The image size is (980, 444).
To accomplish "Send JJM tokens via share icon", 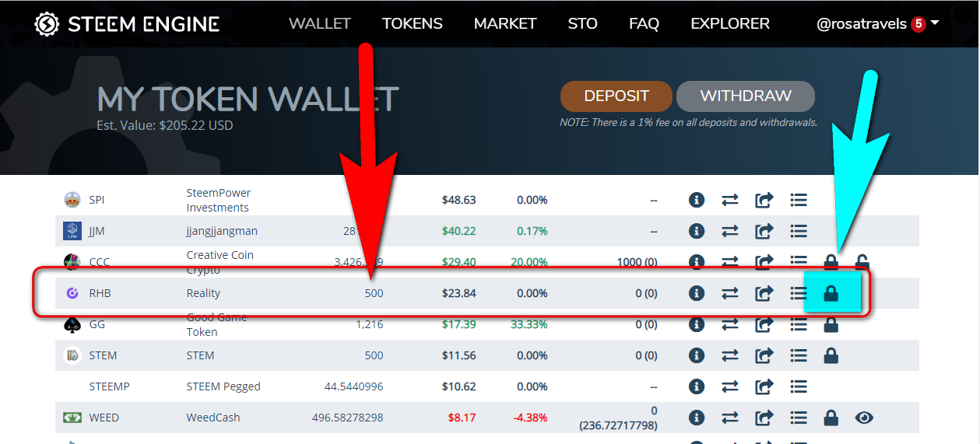I will pyautogui.click(x=764, y=231).
